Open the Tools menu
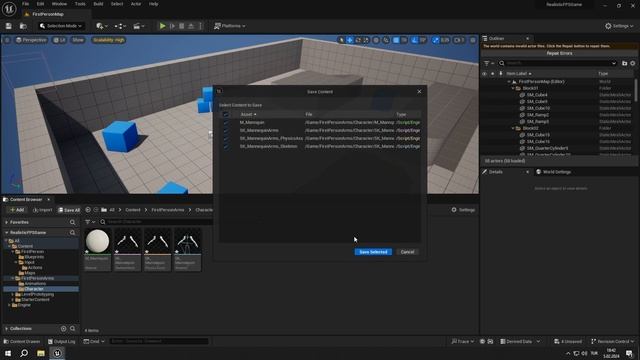Image resolution: width=640 pixels, height=360 pixels. point(80,4)
